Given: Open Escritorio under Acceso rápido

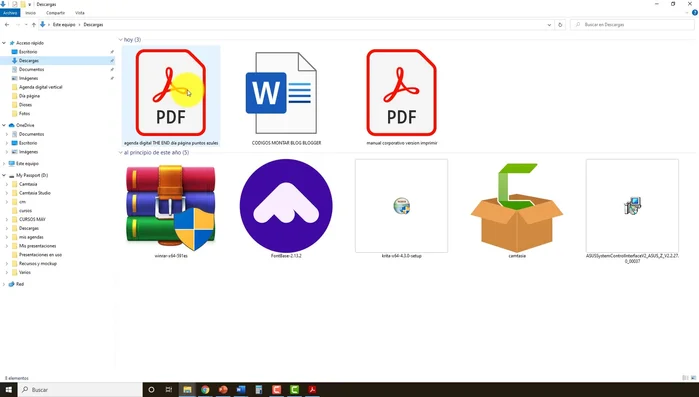Looking at the screenshot, I should coord(28,52).
